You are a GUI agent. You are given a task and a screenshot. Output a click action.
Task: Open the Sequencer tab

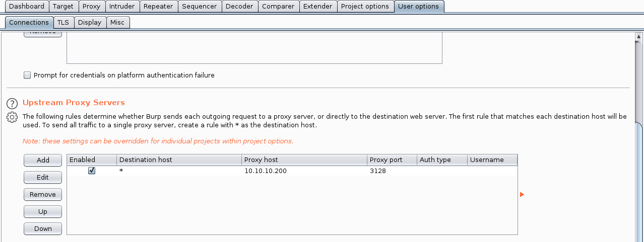coord(200,7)
